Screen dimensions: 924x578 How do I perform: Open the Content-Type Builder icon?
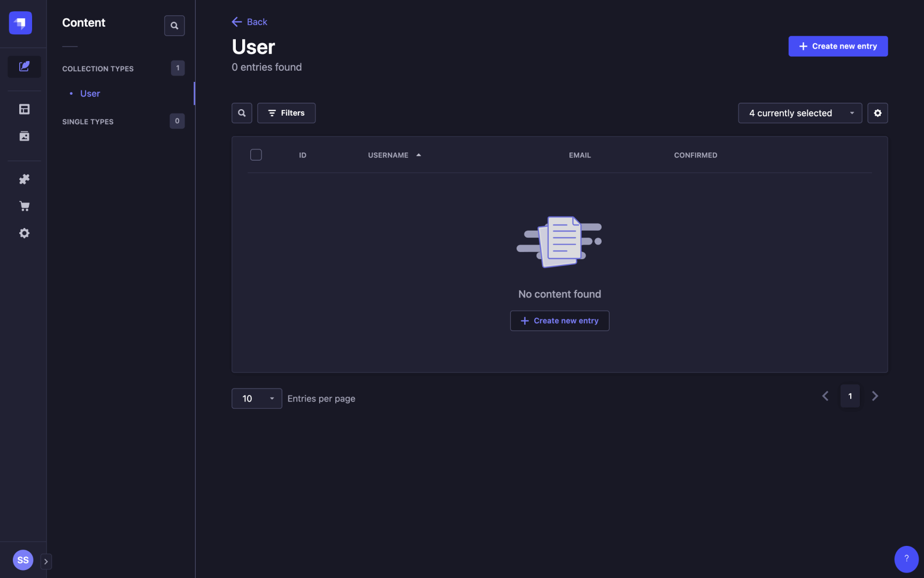(24, 109)
